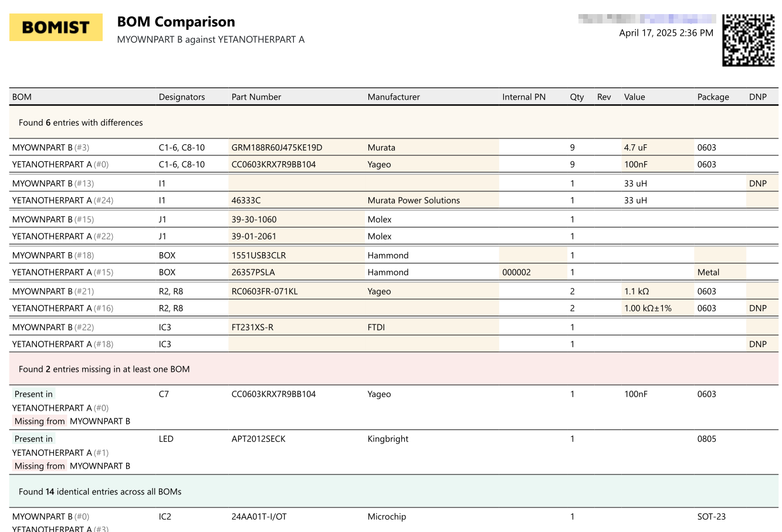Click the BOMIST logo
The width and height of the screenshot is (782, 532).
tap(56, 28)
